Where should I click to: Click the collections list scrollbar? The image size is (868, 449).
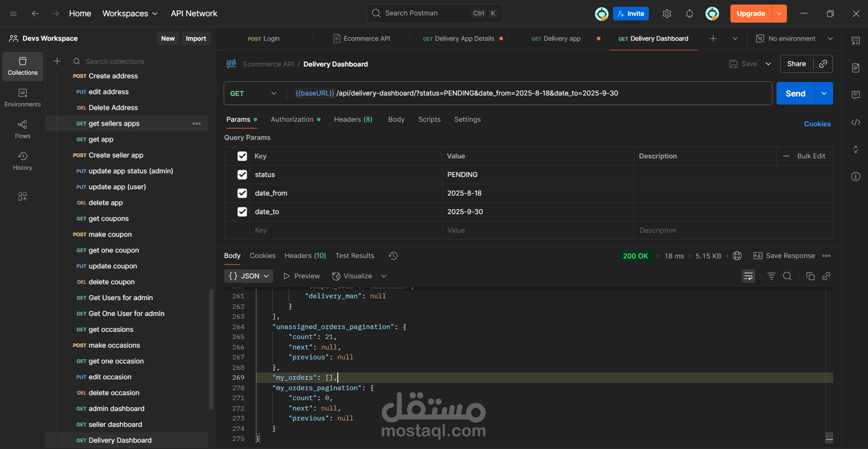click(211, 349)
